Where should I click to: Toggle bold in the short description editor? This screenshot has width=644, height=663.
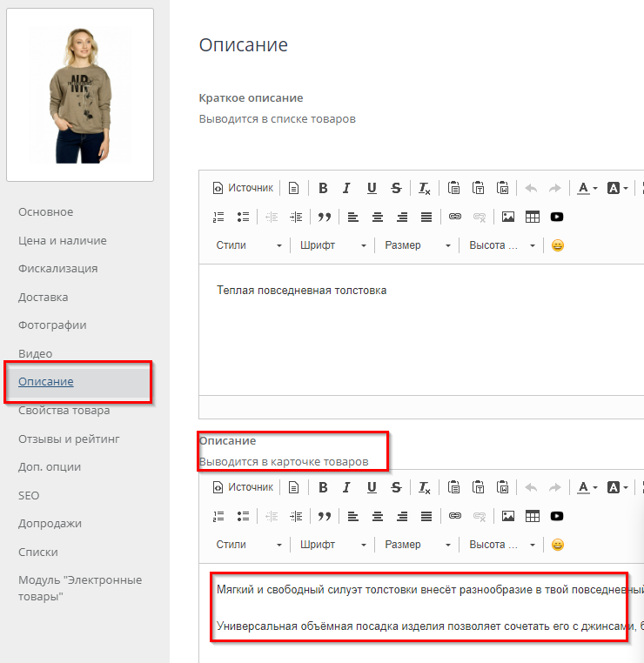point(323,188)
